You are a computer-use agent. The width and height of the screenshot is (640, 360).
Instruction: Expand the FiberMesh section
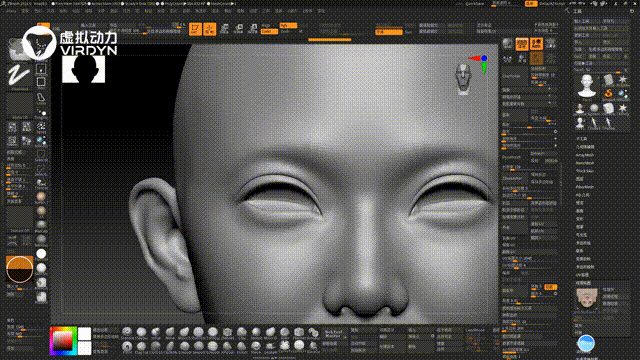(585, 187)
